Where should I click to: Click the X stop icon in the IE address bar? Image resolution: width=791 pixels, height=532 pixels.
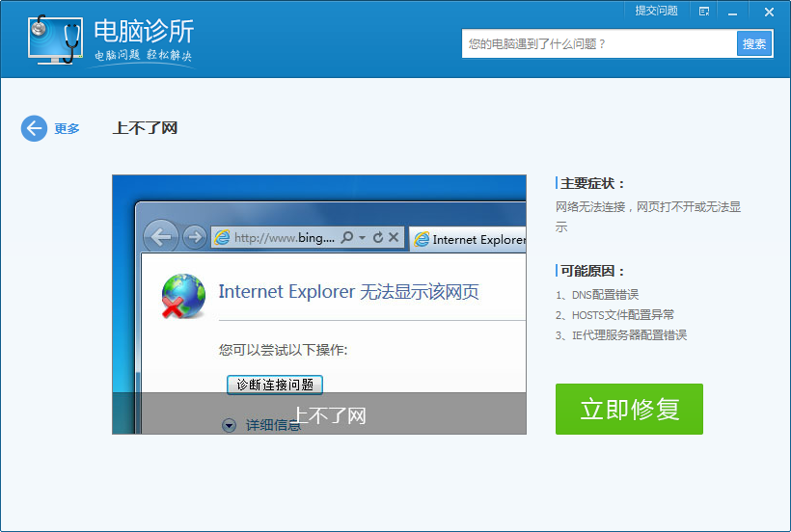(x=394, y=237)
